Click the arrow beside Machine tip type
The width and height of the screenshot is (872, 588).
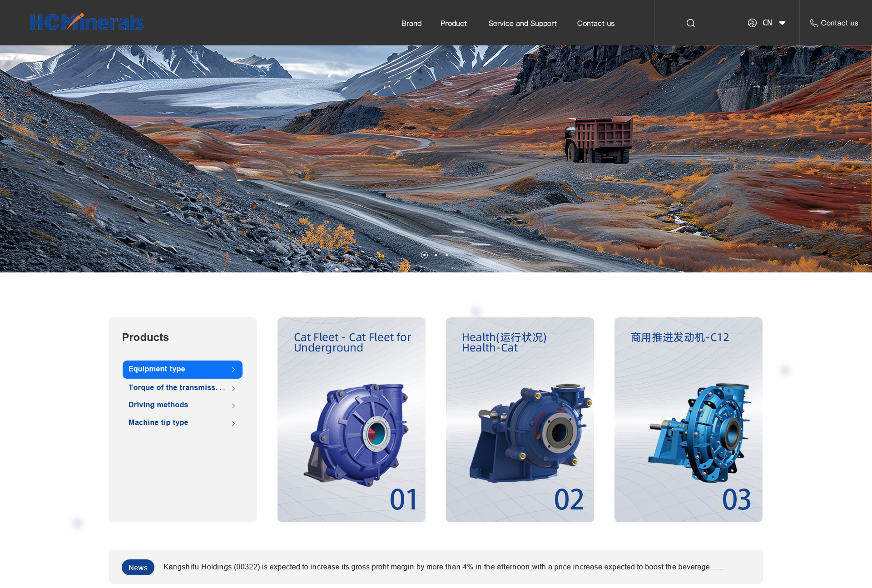(233, 423)
